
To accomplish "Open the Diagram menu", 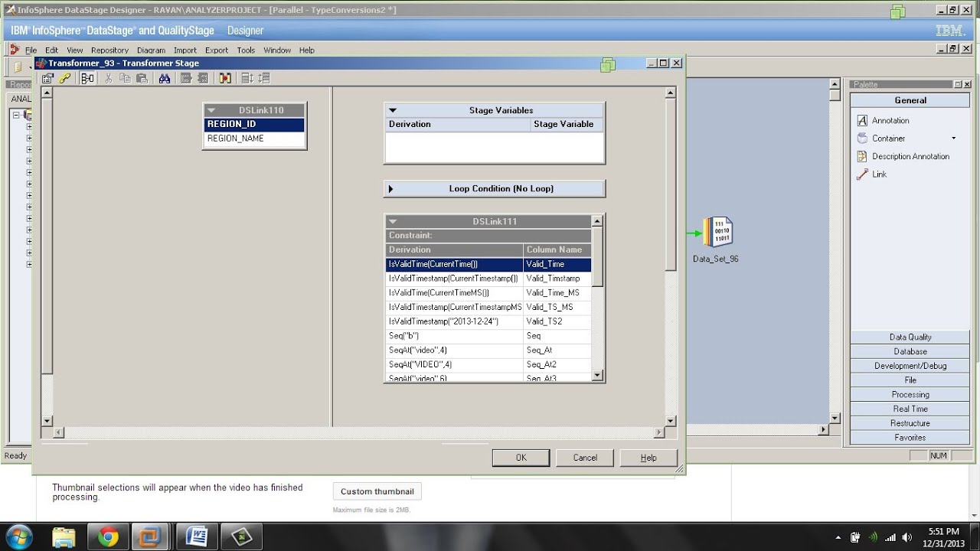I will [151, 51].
